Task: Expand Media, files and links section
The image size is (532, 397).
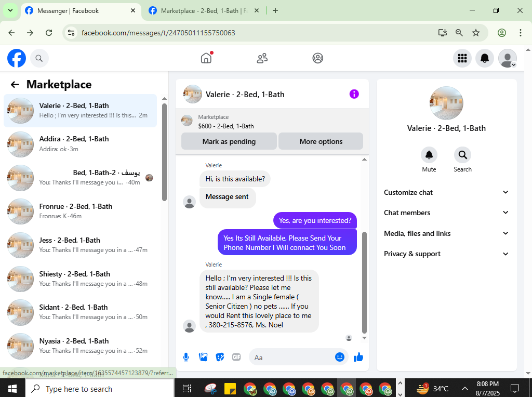Action: [x=446, y=233]
